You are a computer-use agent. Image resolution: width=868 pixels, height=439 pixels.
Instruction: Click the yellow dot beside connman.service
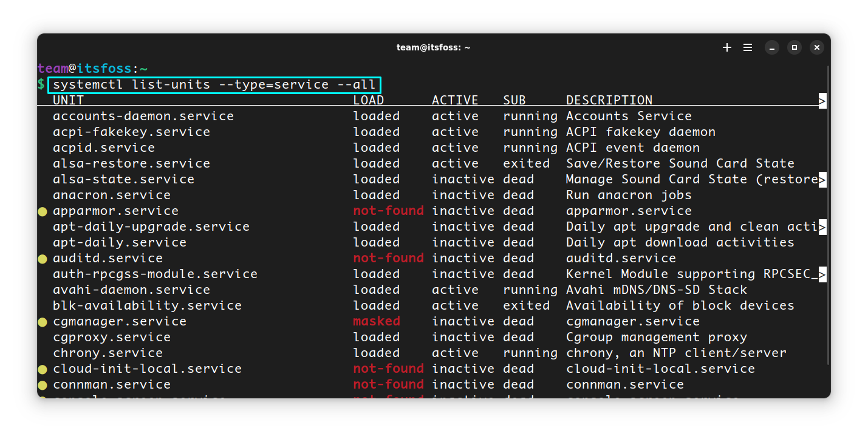(42, 384)
